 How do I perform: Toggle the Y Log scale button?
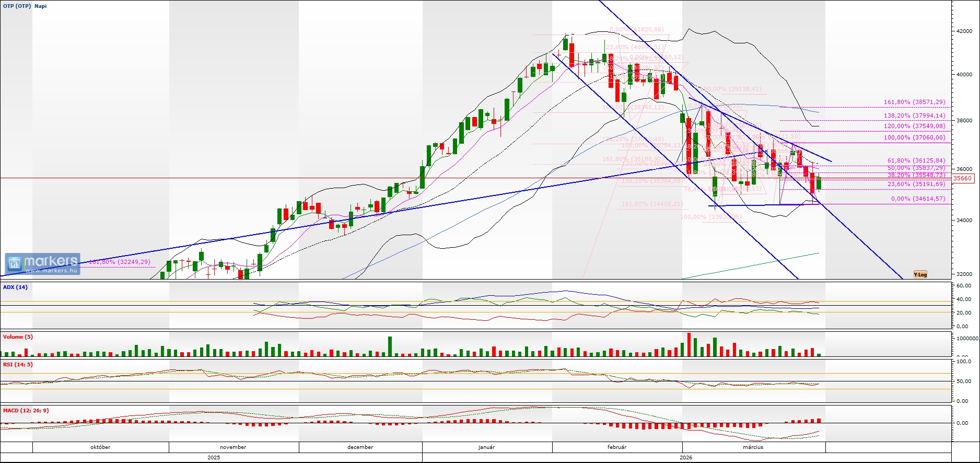pos(920,274)
